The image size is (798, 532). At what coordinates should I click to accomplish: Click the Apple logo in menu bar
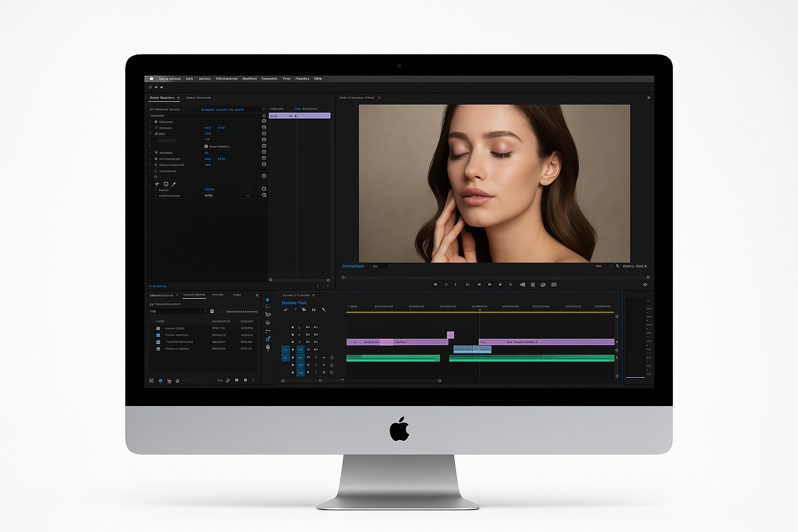[x=152, y=79]
